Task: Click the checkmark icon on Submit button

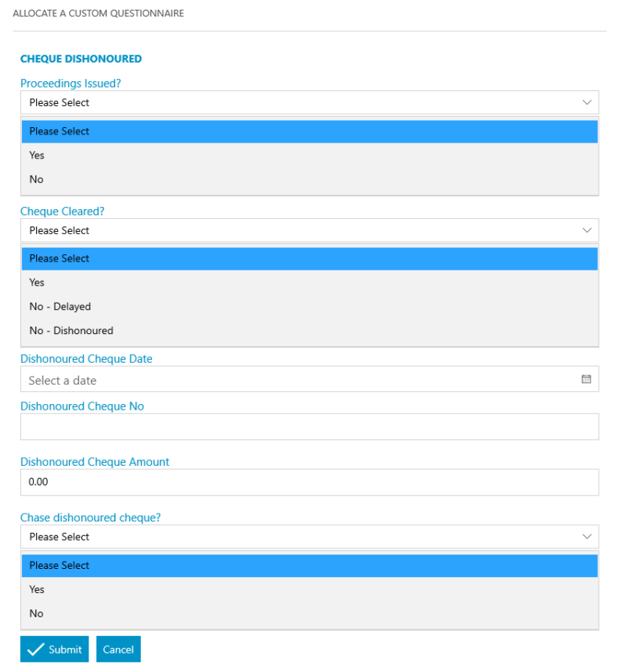Action: click(35, 649)
